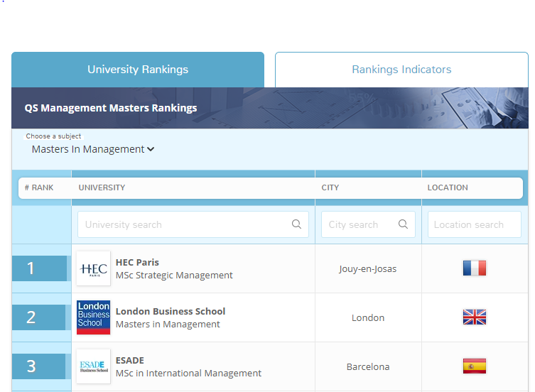
Task: Click rank number 1 badge
Action: (x=39, y=268)
